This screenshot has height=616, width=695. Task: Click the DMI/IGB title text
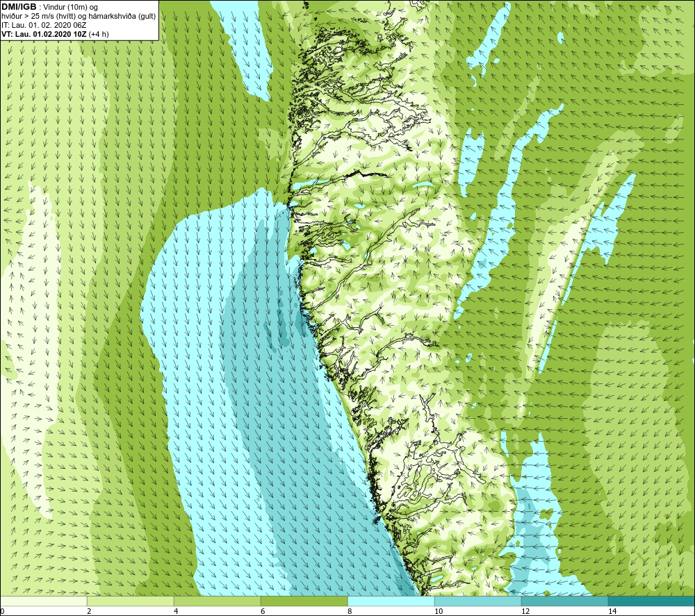pos(19,7)
